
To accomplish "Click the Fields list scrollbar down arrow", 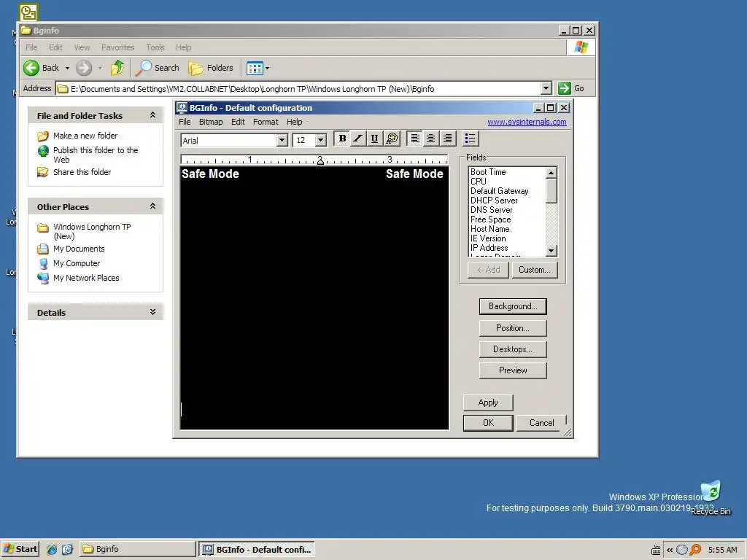I will click(551, 251).
